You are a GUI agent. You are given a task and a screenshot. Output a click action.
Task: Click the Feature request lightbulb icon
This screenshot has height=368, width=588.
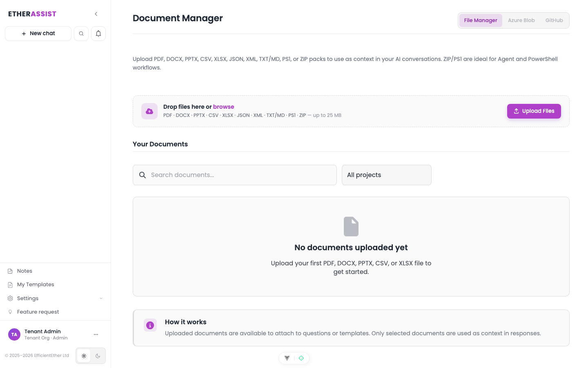[10, 312]
